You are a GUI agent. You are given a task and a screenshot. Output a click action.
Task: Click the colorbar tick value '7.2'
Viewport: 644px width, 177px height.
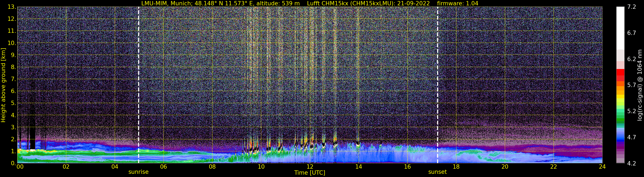pos(632,7)
